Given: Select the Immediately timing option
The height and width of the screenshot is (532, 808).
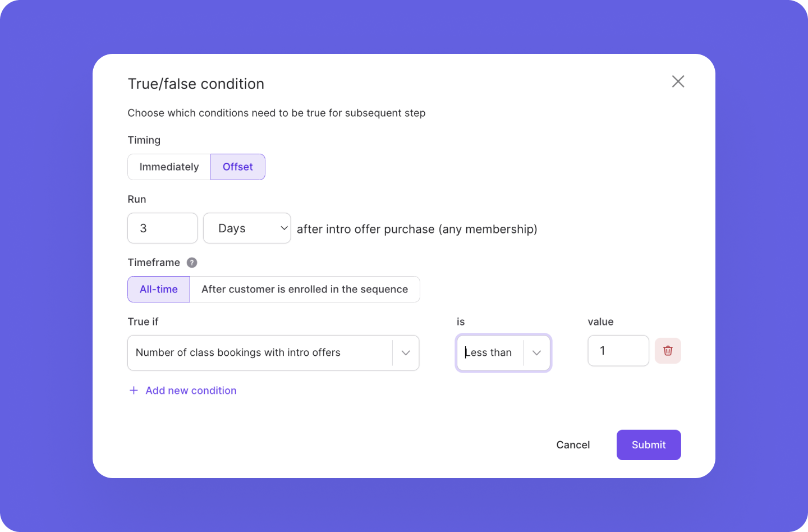Looking at the screenshot, I should (169, 167).
